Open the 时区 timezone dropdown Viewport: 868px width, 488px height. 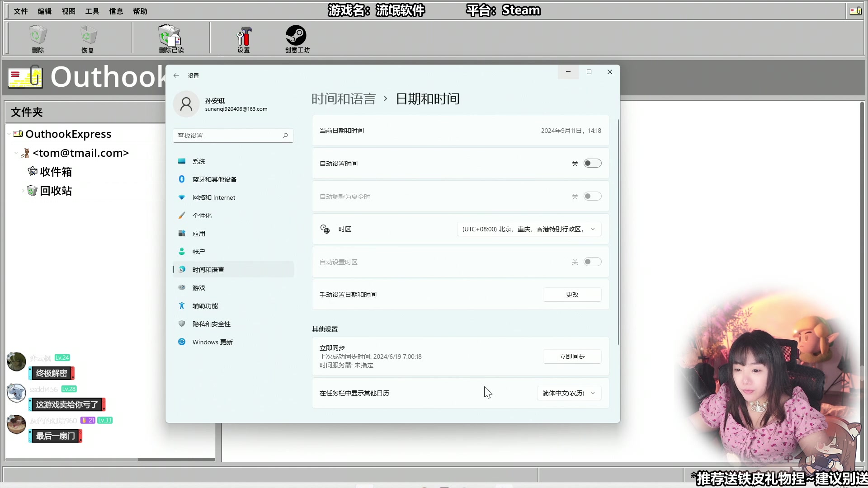pos(528,229)
